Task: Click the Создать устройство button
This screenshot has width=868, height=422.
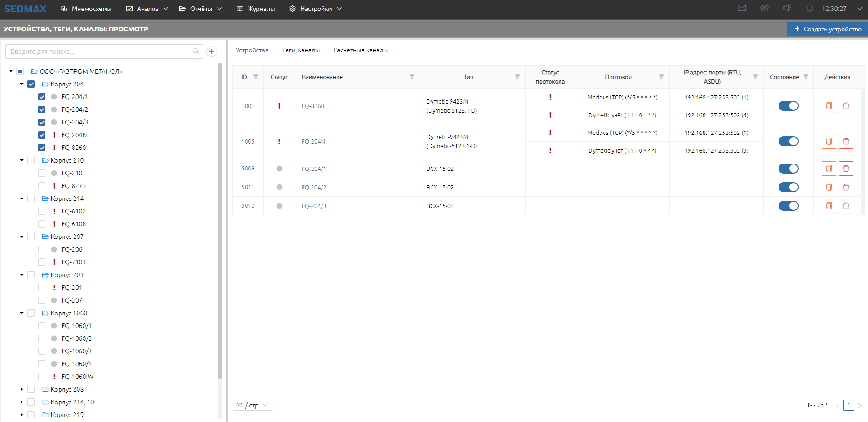Action: 827,29
